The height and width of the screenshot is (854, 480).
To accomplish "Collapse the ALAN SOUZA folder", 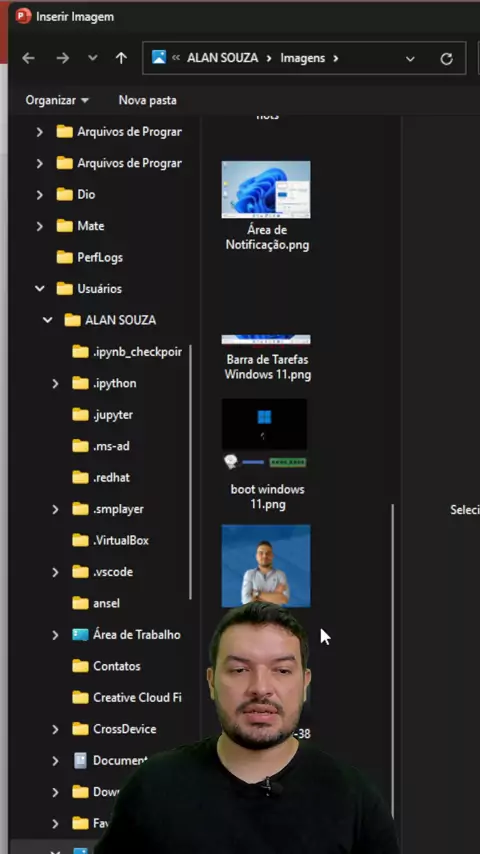I will click(x=47, y=320).
